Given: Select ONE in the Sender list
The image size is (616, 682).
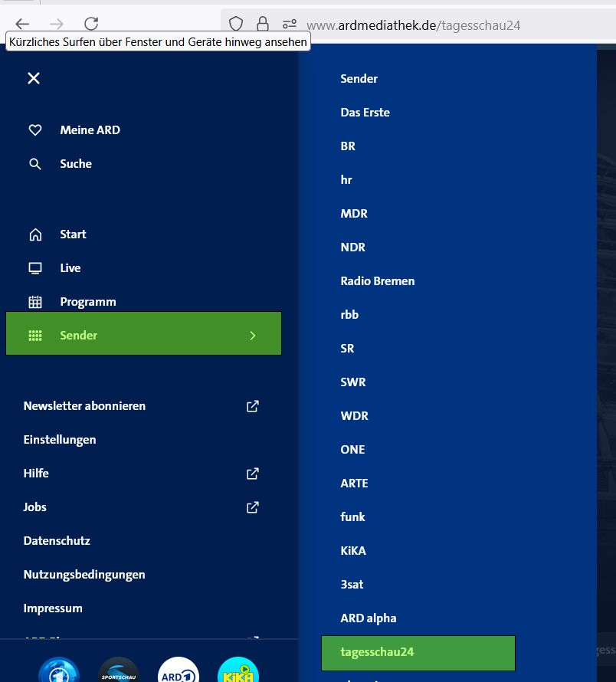Looking at the screenshot, I should pos(352,449).
